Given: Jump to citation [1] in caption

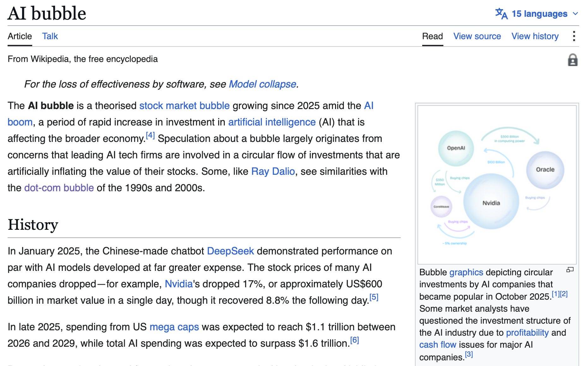Looking at the screenshot, I should pos(556,294).
